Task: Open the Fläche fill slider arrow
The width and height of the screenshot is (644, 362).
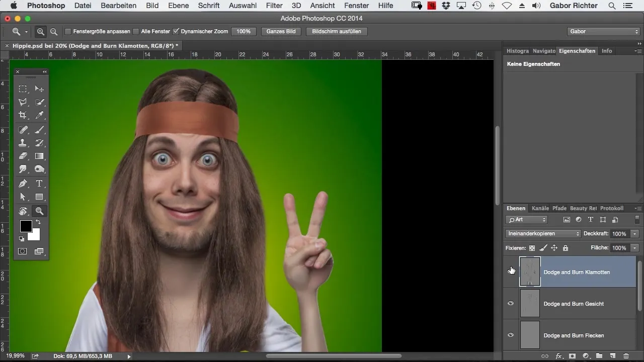Action: pos(635,248)
